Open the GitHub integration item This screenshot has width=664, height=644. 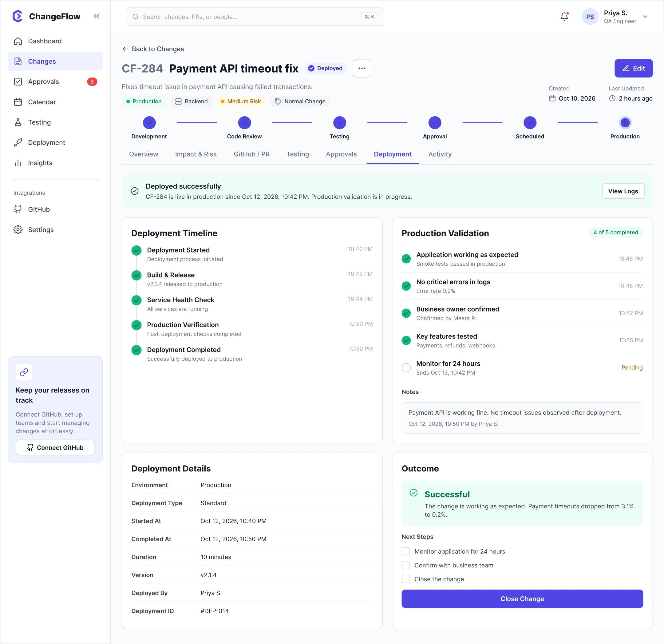[55, 209]
